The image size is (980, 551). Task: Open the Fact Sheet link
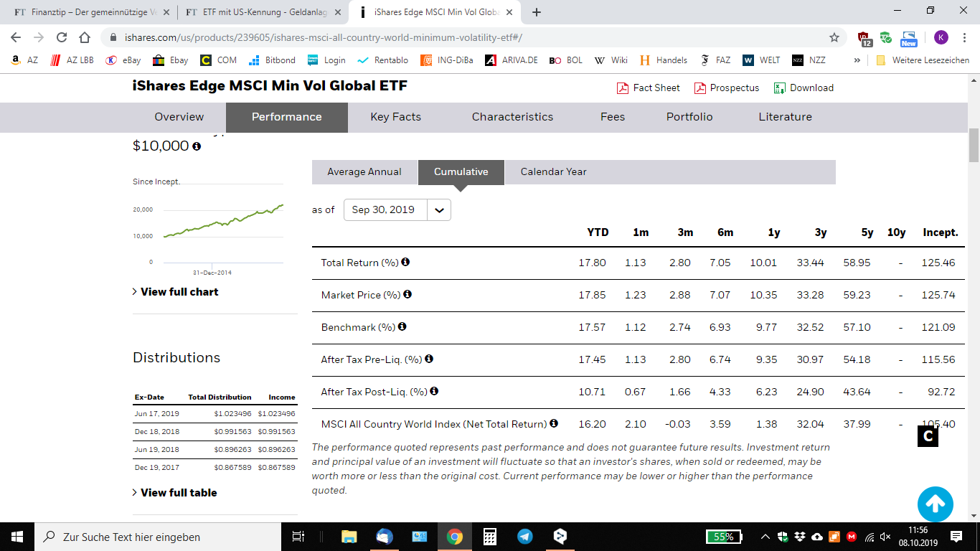point(656,88)
